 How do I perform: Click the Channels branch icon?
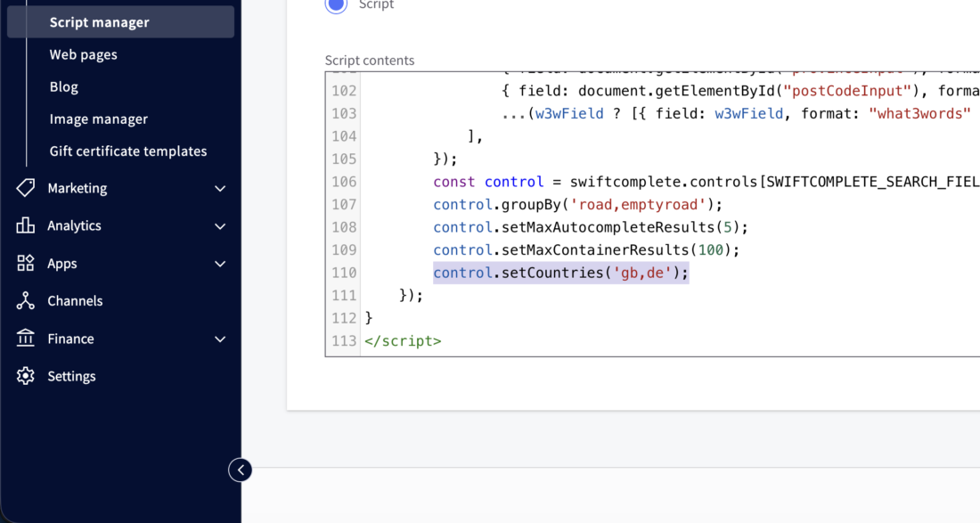click(26, 300)
